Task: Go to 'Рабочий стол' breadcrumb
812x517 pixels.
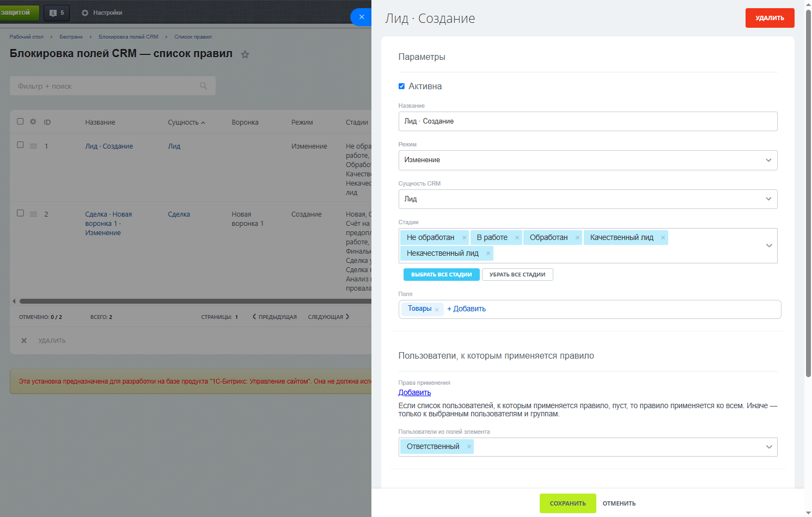Action: coord(26,37)
